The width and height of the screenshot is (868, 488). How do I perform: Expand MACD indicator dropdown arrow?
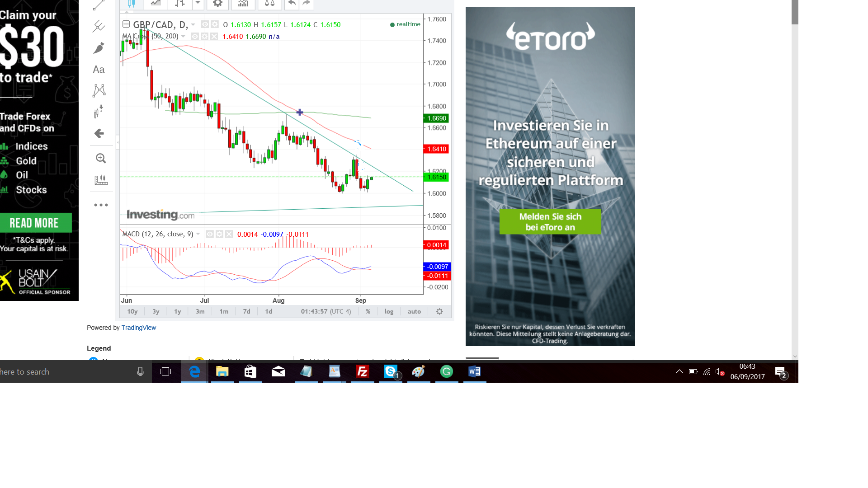(198, 234)
